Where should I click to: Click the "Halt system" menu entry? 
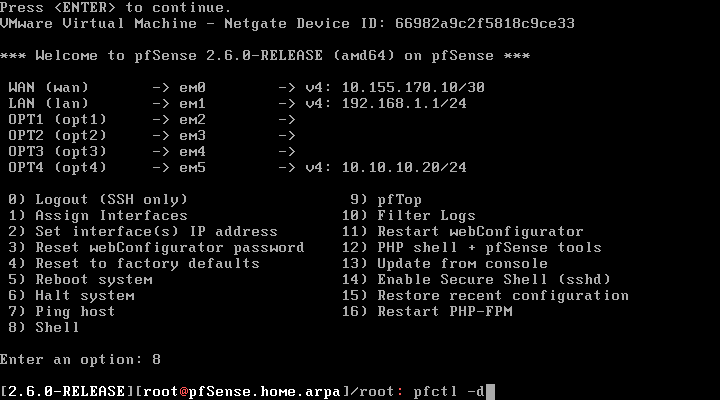coord(84,295)
